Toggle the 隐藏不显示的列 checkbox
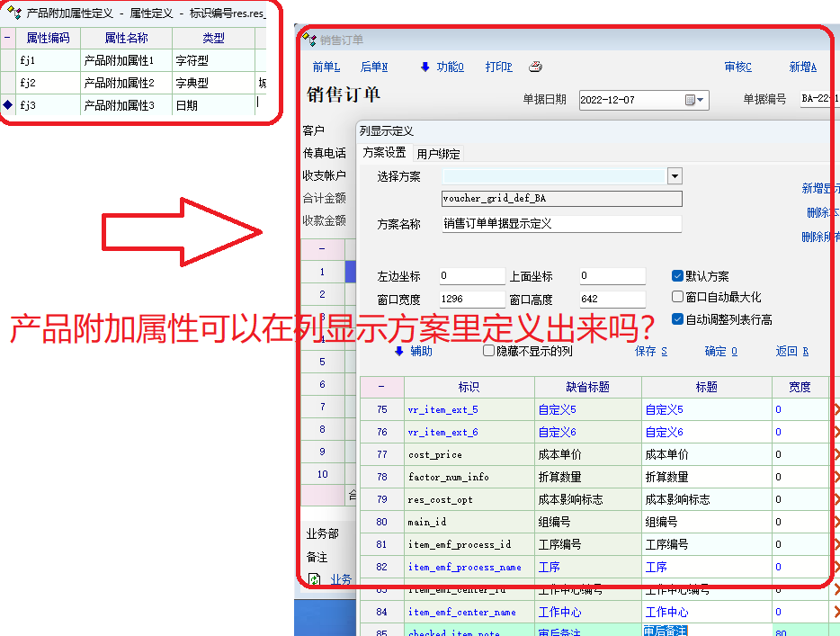This screenshot has height=636, width=840. pos(489,351)
